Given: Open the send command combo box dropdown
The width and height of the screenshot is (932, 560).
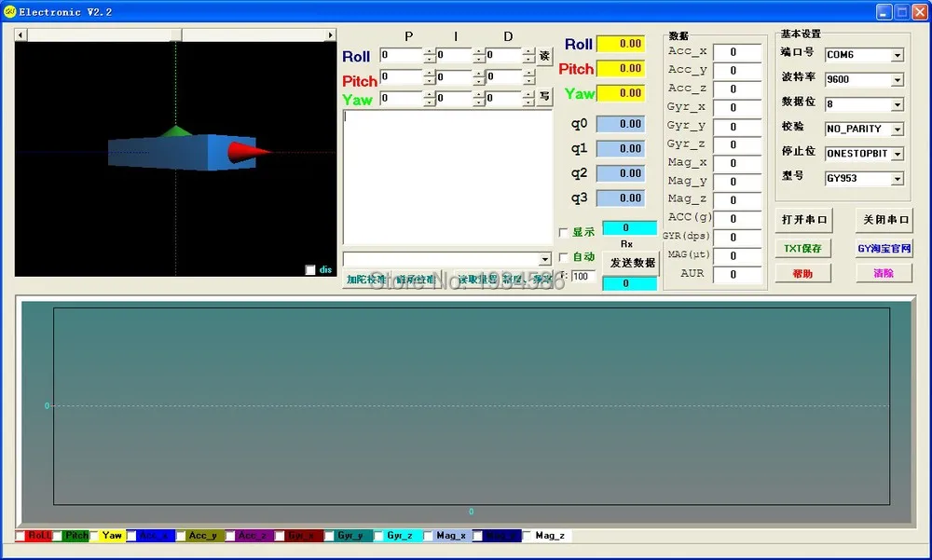Looking at the screenshot, I should (545, 259).
